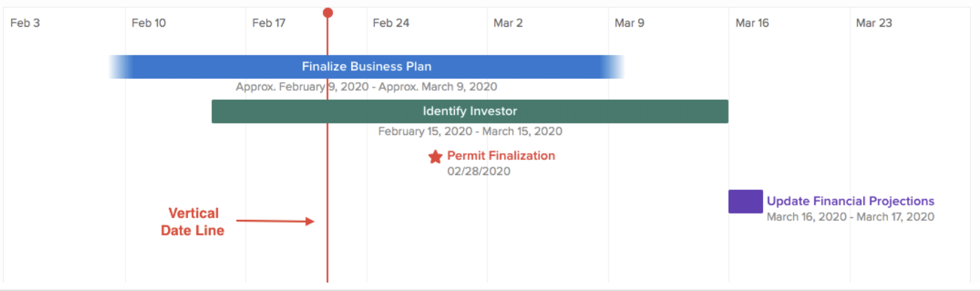Select the red dot atop the date line
This screenshot has height=291, width=980.
[x=328, y=13]
